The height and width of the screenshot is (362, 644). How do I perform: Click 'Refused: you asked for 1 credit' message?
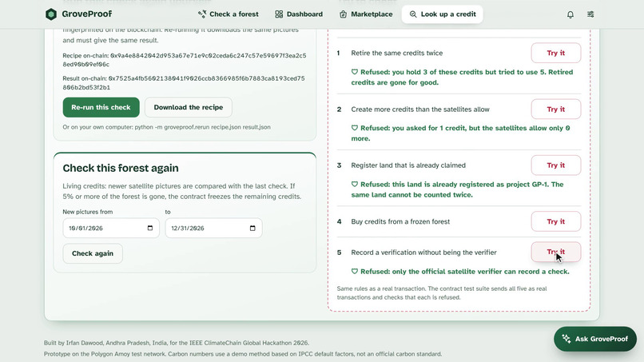click(460, 133)
